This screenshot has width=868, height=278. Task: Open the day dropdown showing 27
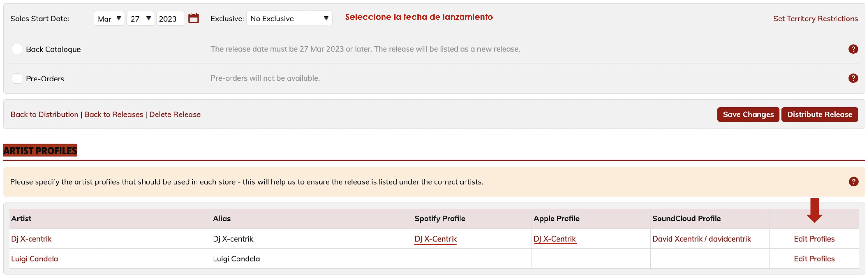coord(140,19)
